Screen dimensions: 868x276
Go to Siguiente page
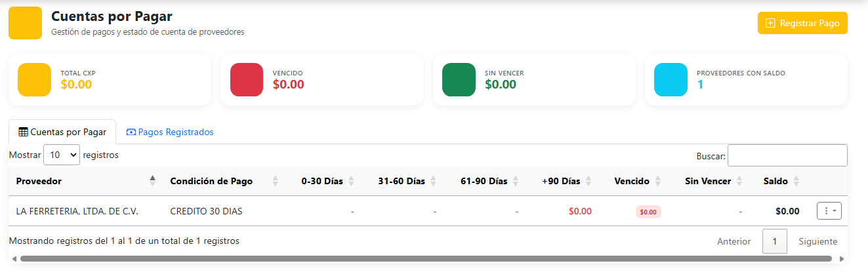coord(817,241)
